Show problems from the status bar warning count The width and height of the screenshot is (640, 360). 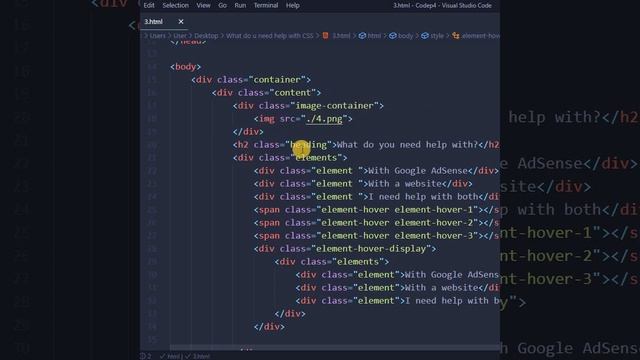click(146, 356)
